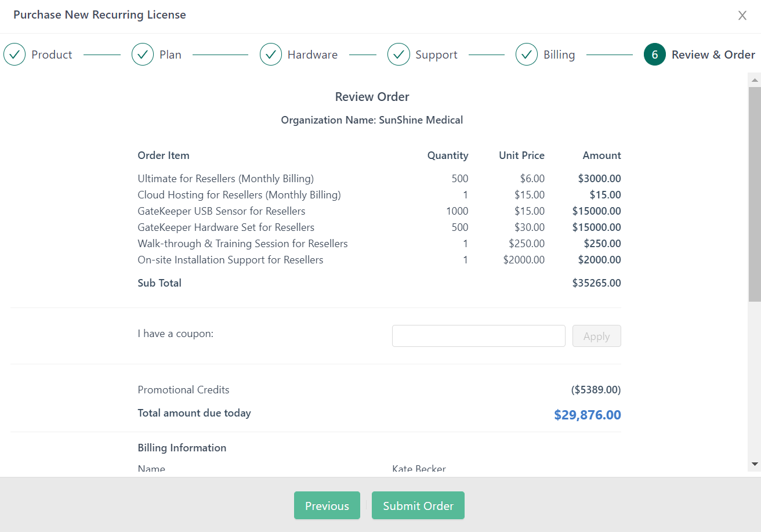This screenshot has height=532, width=761.
Task: Click the Hardware step checkmark icon
Action: (271, 54)
